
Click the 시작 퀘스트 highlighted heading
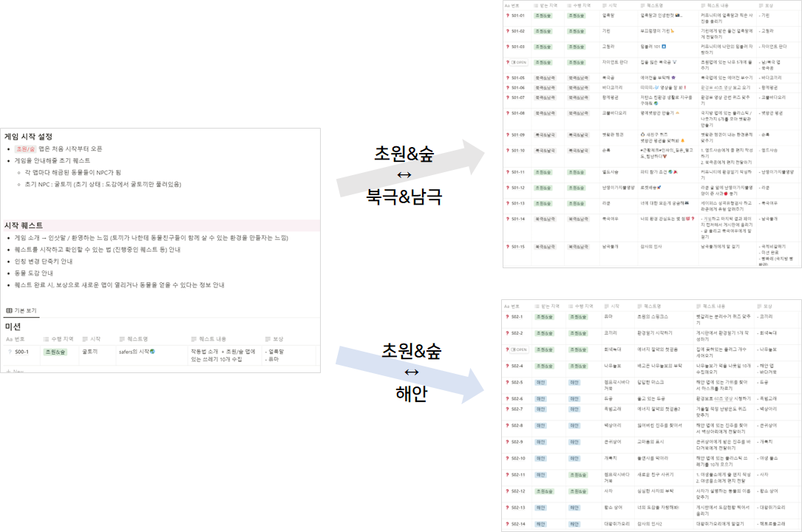point(24,225)
